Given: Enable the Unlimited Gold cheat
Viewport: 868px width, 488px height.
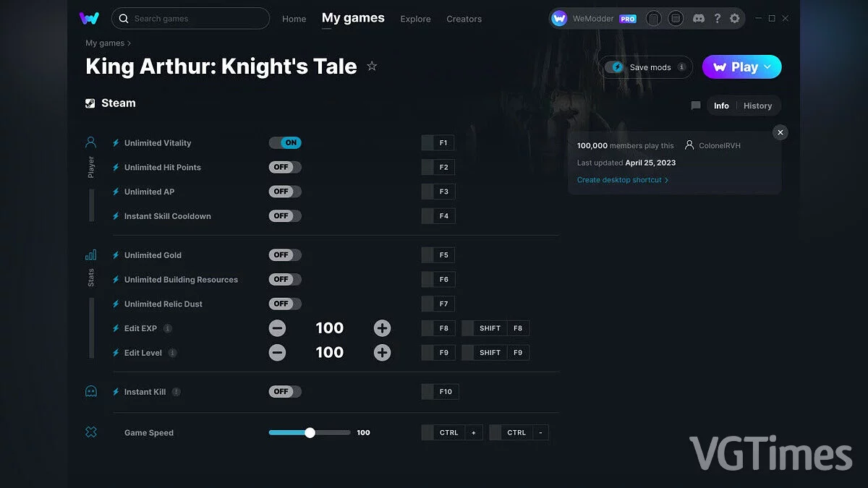Looking at the screenshot, I should pos(284,254).
